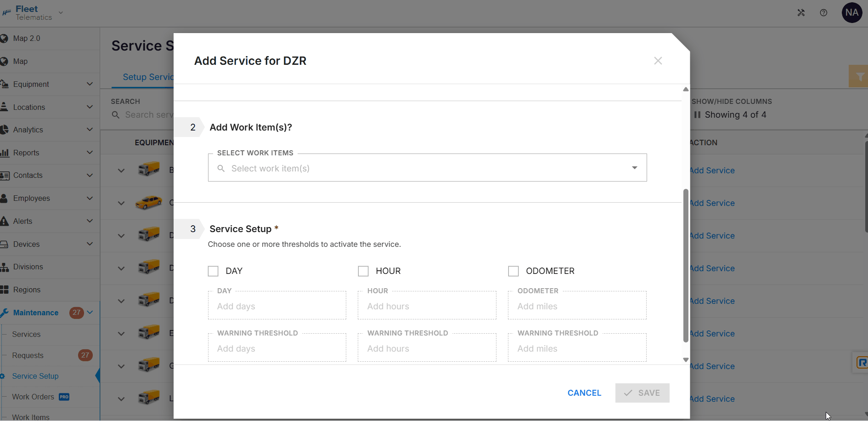868x421 pixels.
Task: Click the orange filter icon
Action: [859, 76]
